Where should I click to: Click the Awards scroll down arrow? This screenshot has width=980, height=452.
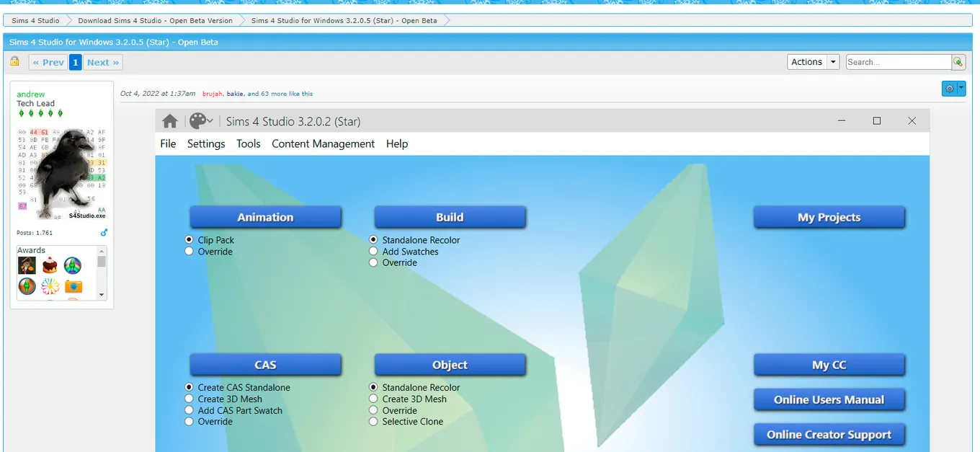[x=102, y=294]
